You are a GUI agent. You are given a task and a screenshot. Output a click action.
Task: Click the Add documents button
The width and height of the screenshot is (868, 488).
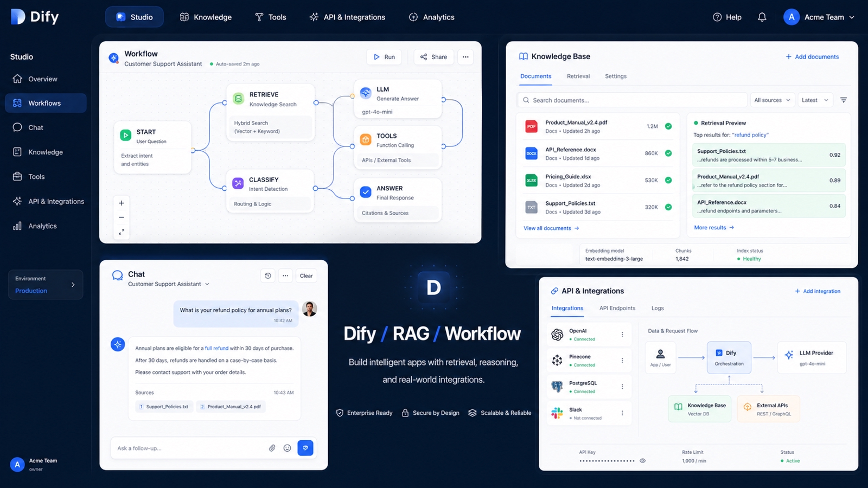pyautogui.click(x=812, y=56)
